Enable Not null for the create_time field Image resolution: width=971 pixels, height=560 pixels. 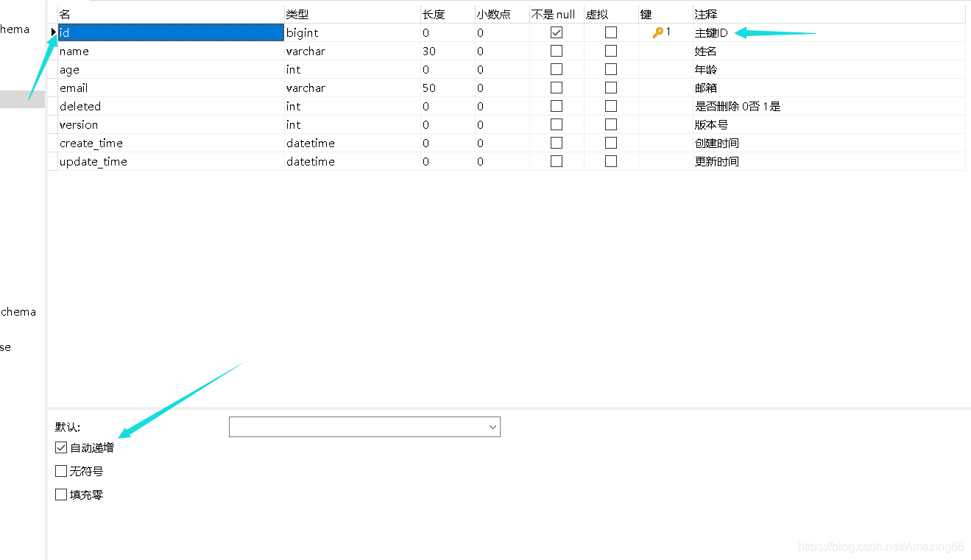[x=557, y=143]
